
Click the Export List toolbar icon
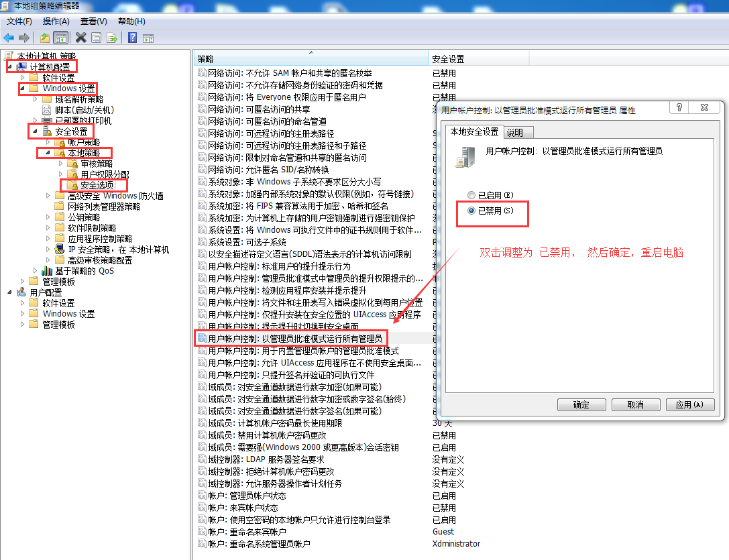(x=112, y=38)
